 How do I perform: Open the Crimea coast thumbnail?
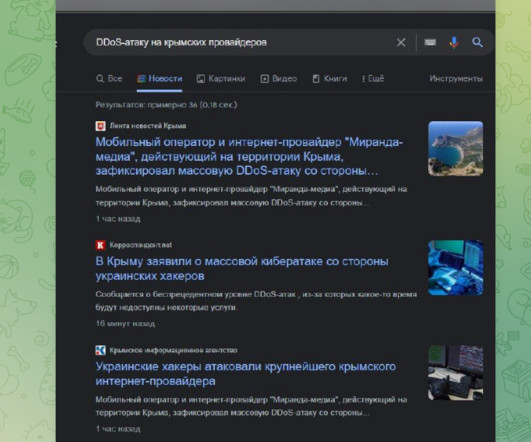pyautogui.click(x=455, y=148)
